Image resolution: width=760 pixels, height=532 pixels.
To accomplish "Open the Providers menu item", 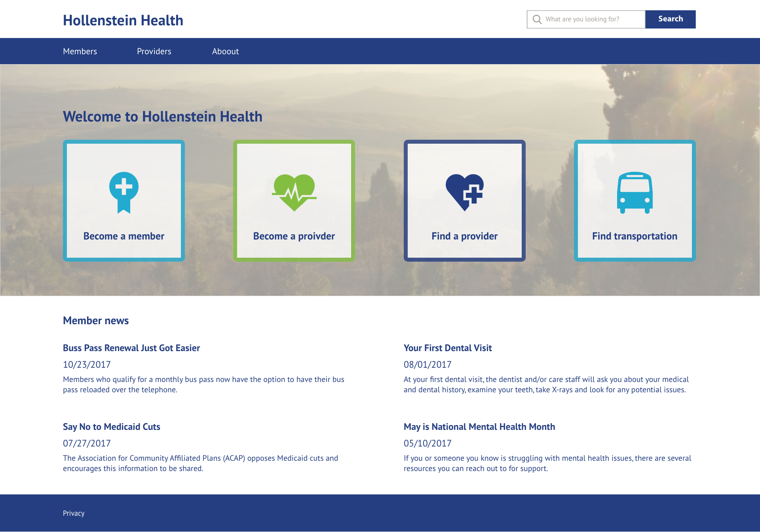I will (154, 51).
